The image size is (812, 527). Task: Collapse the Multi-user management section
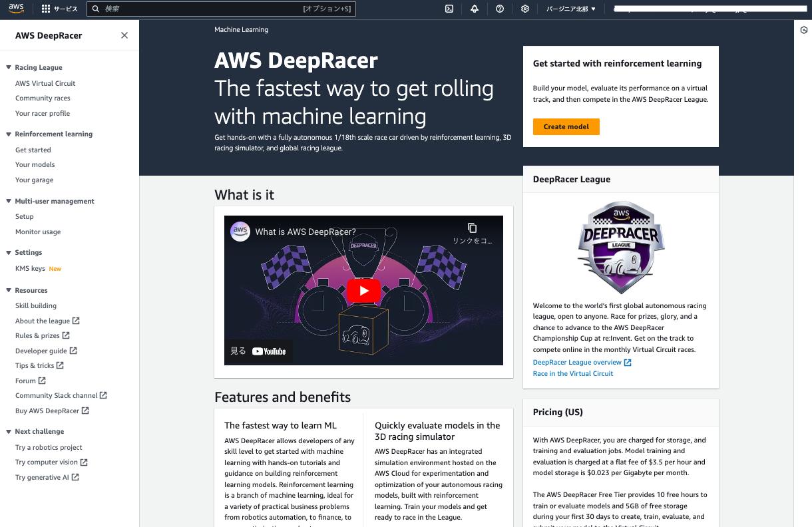(9, 201)
